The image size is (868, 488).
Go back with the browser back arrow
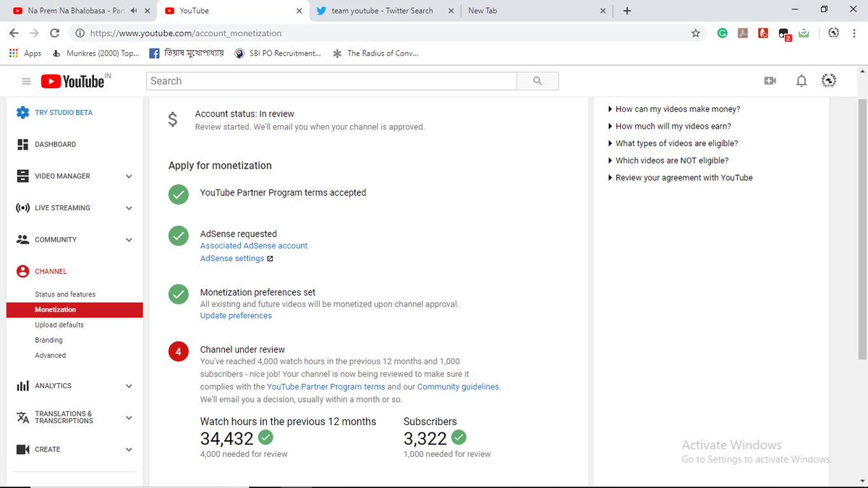(x=14, y=33)
